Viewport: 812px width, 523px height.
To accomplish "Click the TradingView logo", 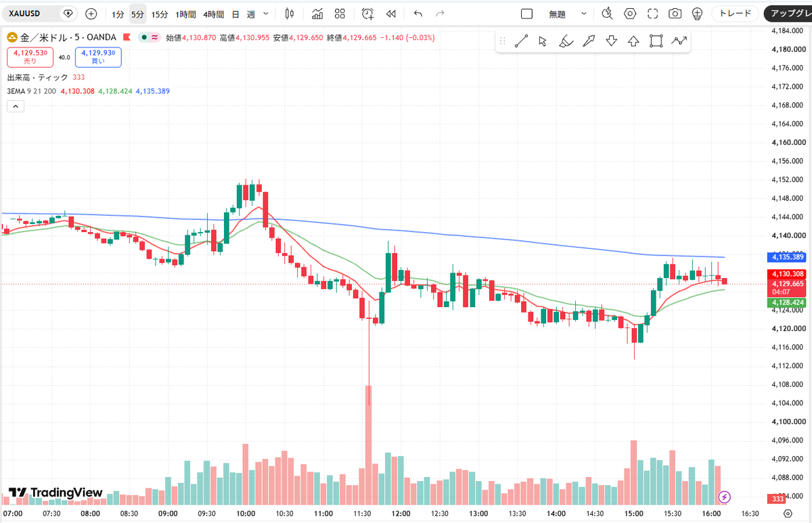I will tap(56, 493).
